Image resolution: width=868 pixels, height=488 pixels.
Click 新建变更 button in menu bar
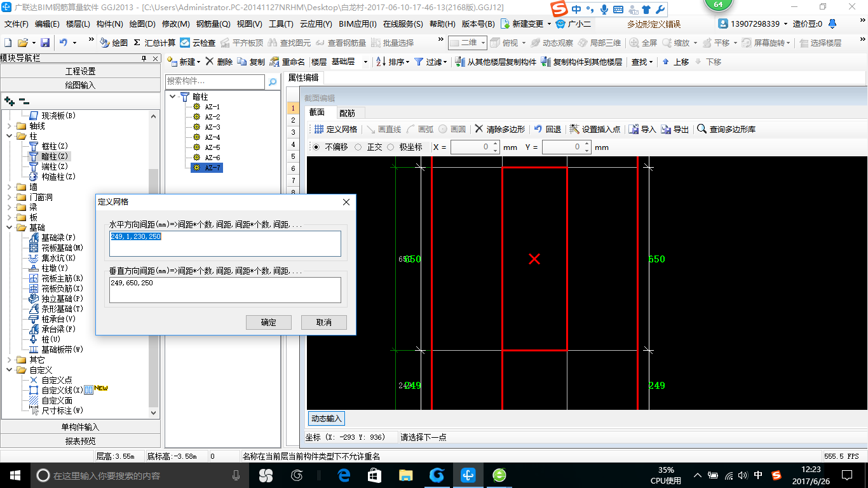pyautogui.click(x=525, y=24)
